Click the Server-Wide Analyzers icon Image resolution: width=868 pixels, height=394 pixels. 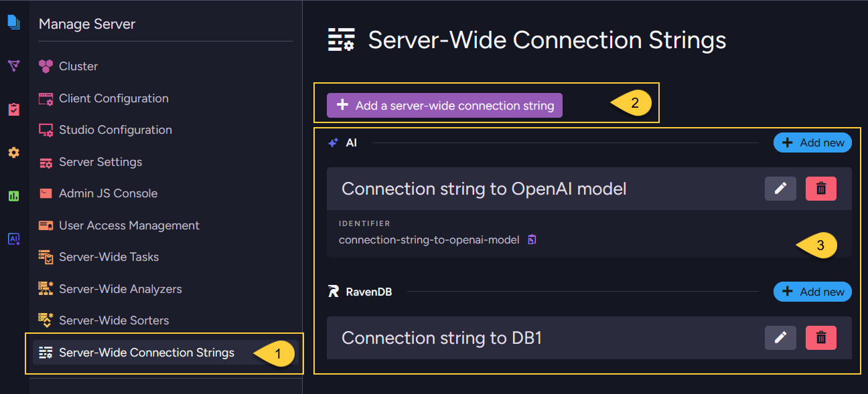46,289
